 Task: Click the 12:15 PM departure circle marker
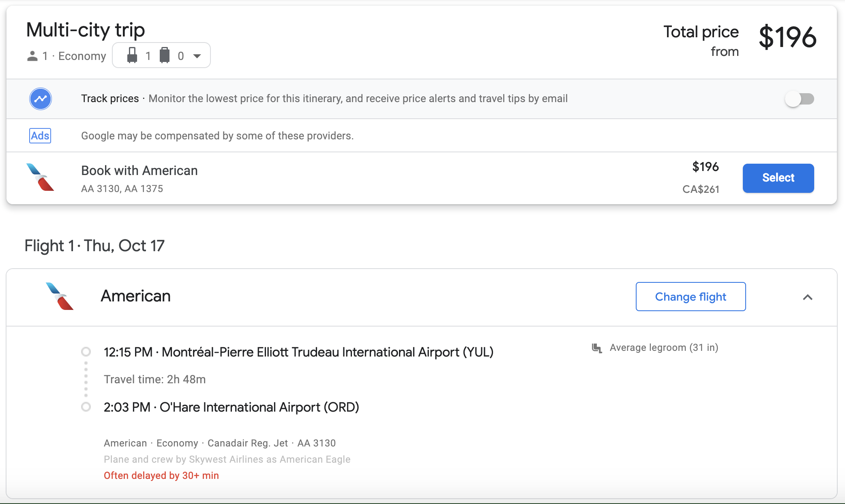click(x=86, y=351)
